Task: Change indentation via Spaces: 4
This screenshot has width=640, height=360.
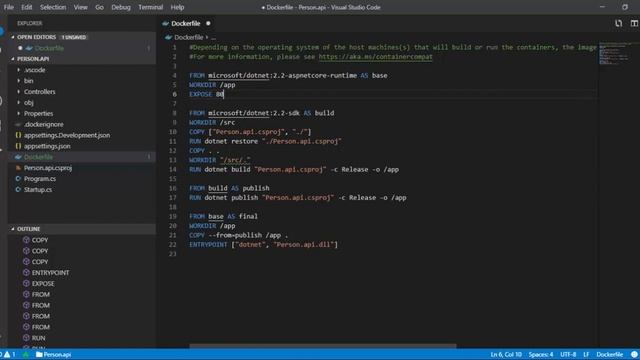Action: tap(541, 354)
